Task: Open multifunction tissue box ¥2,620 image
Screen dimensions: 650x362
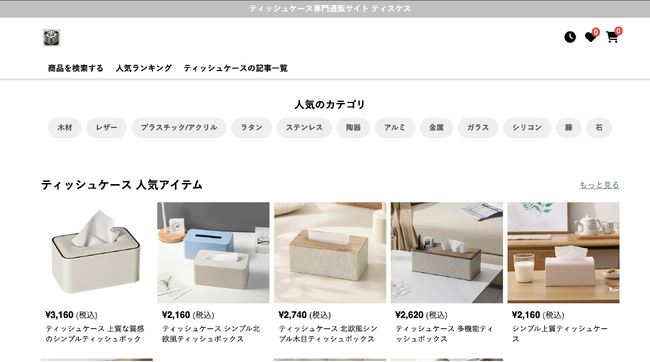Action: tap(447, 253)
